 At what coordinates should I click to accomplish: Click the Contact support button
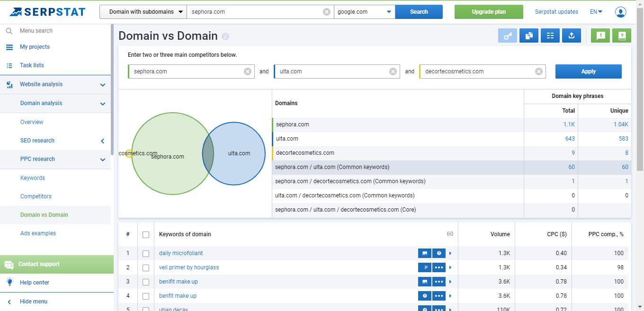[x=57, y=264]
